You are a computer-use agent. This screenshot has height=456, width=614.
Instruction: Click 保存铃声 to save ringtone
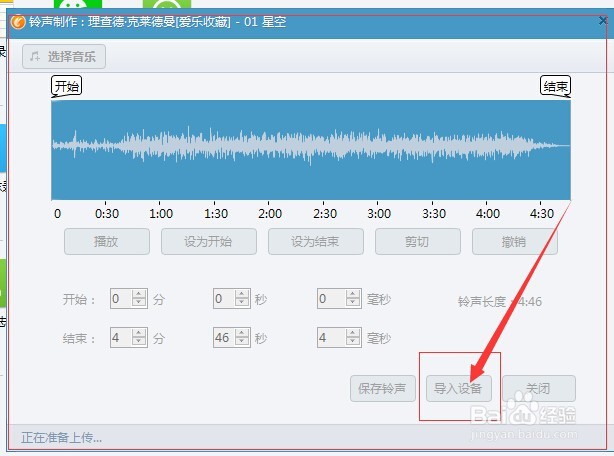tap(383, 388)
